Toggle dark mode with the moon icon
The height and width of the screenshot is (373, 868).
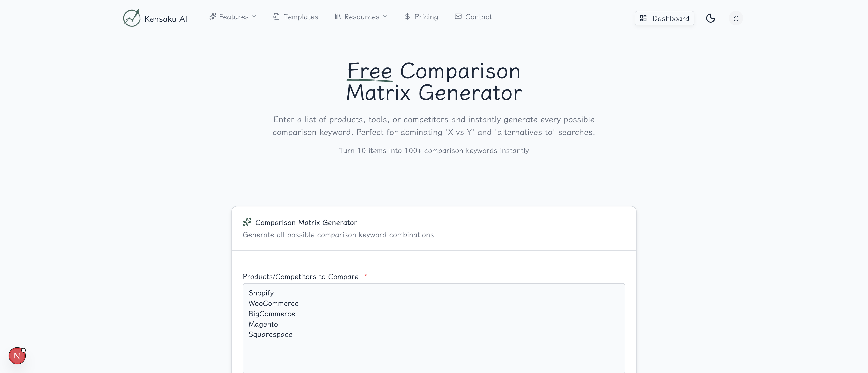[710, 18]
